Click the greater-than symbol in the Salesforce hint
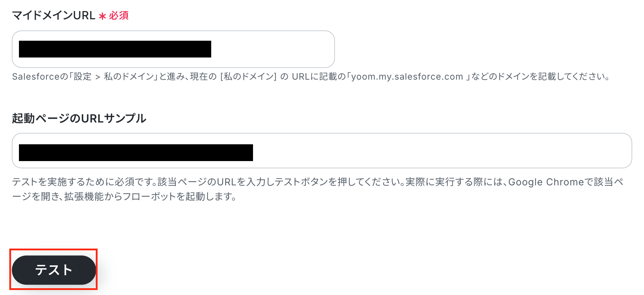Screen dimensions: 644x295 point(98,77)
